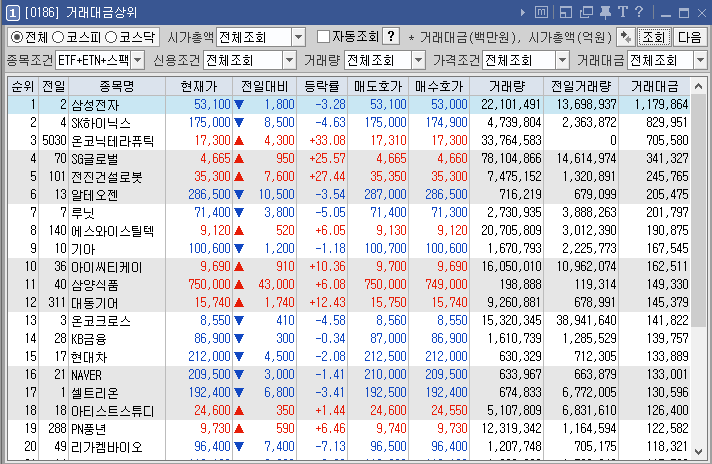Select the 전진건설로봇 stock name
712x464 pixels.
pos(107,177)
